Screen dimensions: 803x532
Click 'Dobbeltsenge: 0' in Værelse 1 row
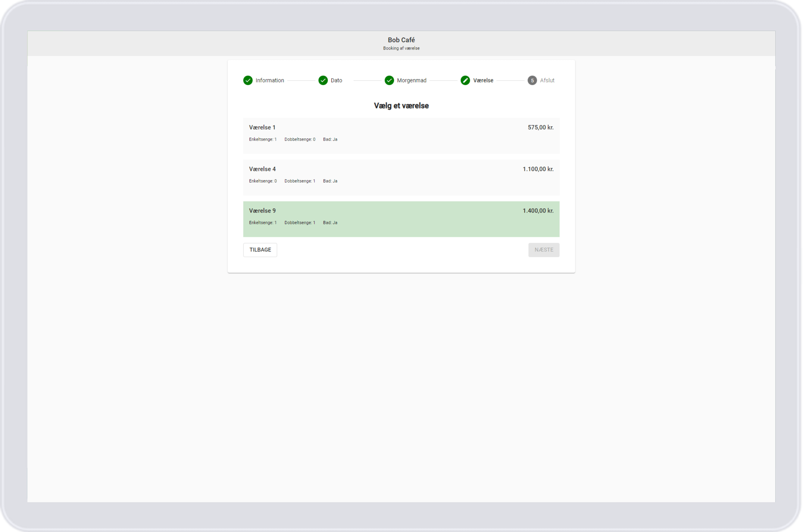point(300,139)
